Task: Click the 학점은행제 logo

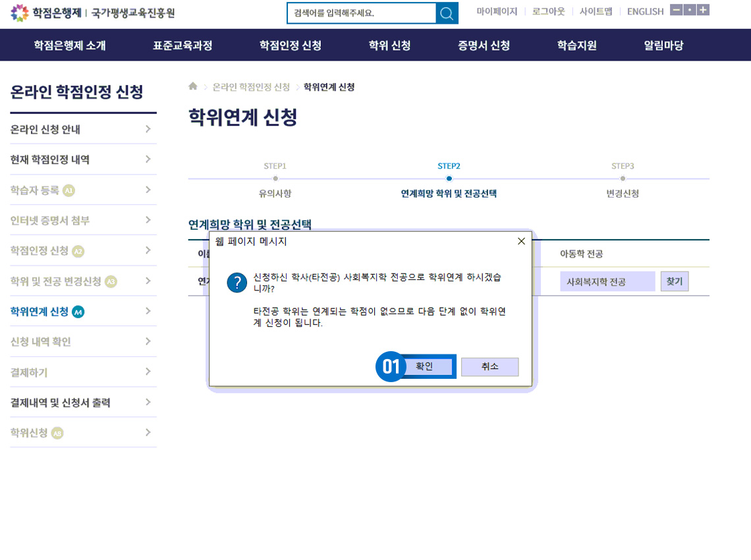Action: point(46,13)
